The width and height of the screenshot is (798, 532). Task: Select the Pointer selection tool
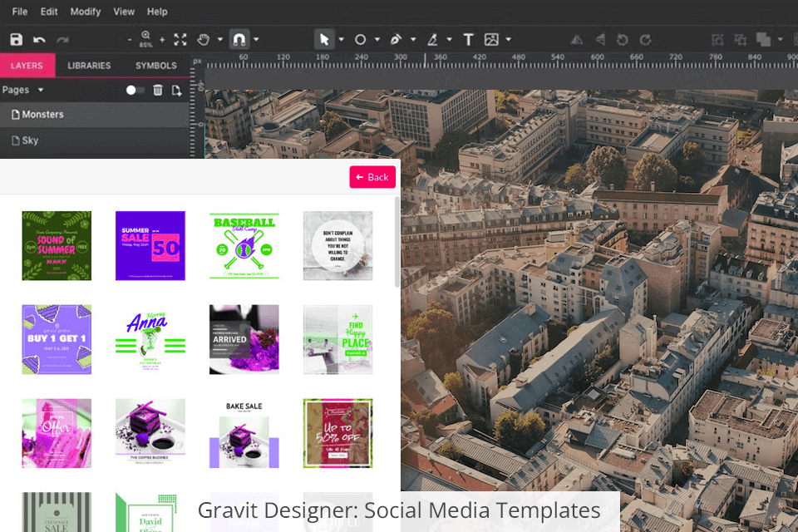(x=324, y=39)
